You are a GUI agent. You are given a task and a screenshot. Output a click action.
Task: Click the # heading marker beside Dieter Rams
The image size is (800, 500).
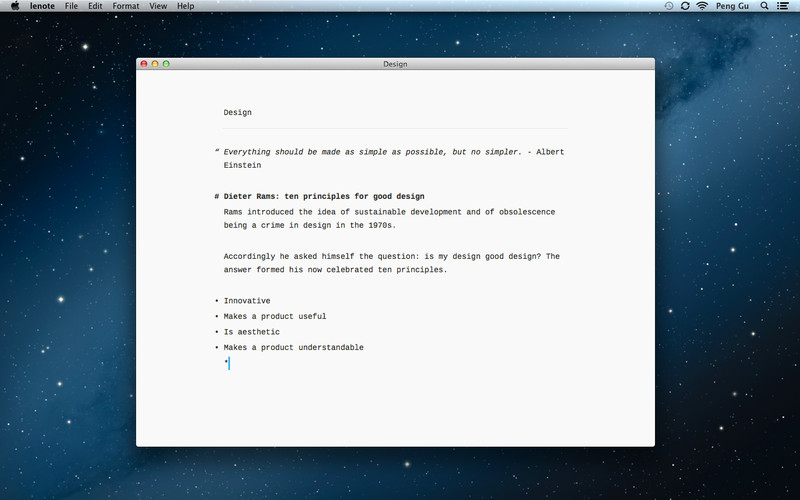click(x=217, y=197)
